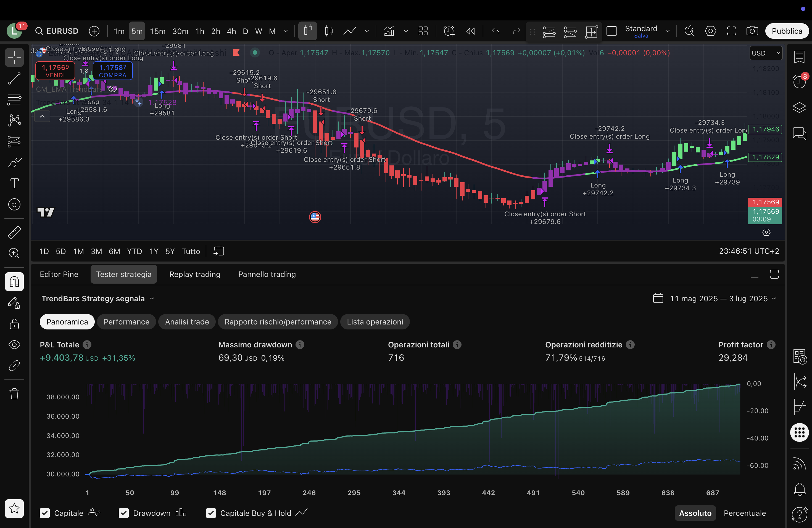Click the bar replay rewind icon

[470, 31]
